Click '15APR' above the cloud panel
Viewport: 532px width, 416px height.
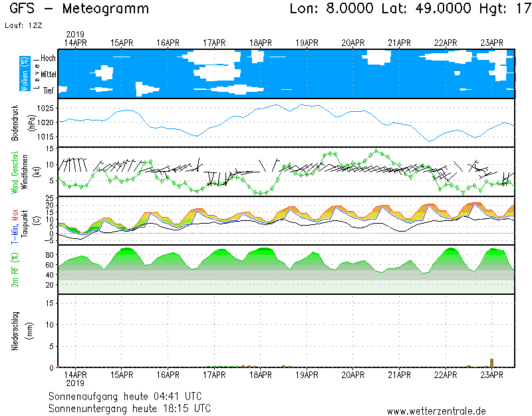122,43
